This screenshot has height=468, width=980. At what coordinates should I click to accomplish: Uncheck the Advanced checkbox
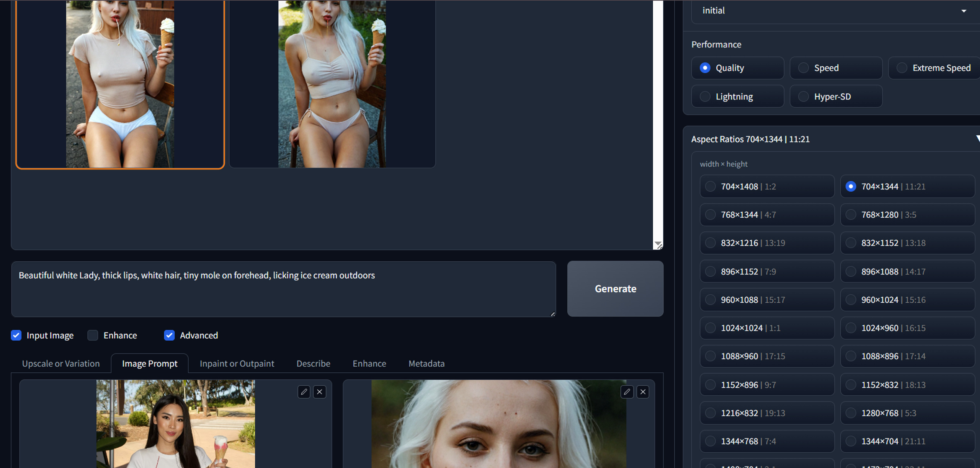[169, 335]
